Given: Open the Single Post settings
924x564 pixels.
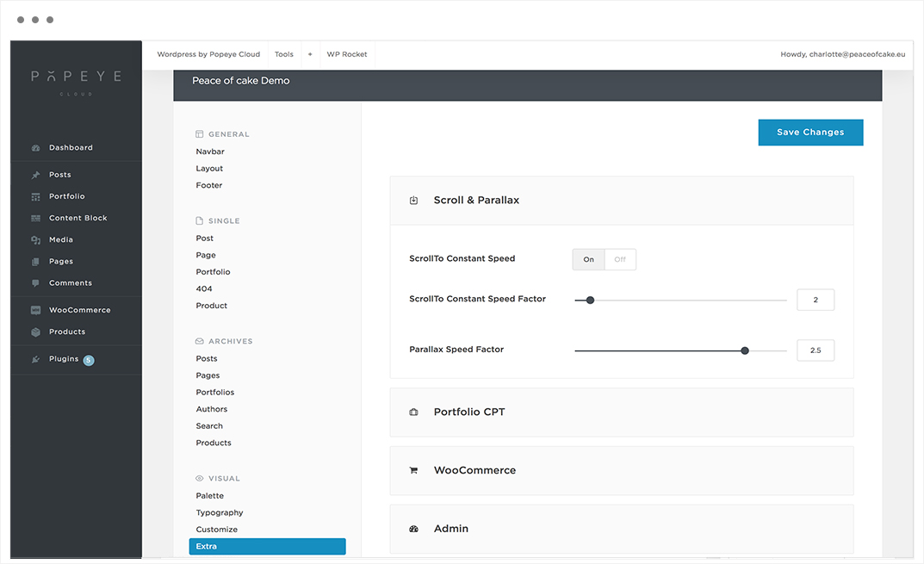Looking at the screenshot, I should pyautogui.click(x=204, y=239).
